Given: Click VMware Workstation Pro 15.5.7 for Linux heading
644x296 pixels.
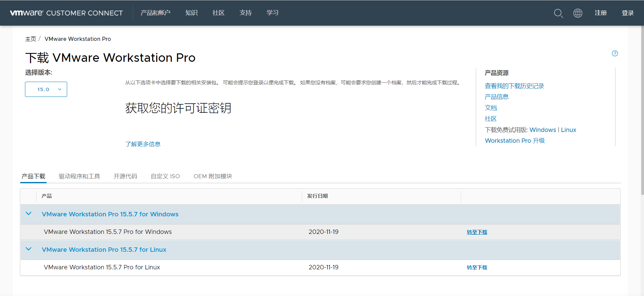Looking at the screenshot, I should pyautogui.click(x=104, y=250).
